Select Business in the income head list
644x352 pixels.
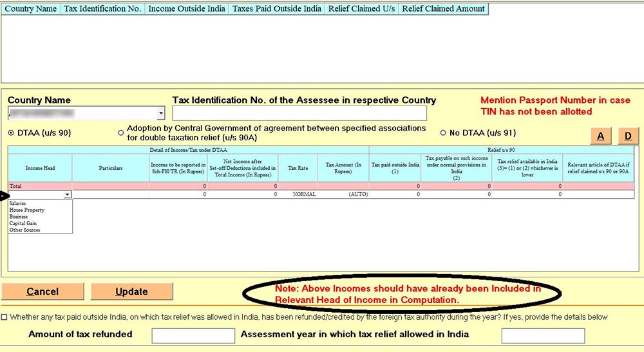(19, 217)
